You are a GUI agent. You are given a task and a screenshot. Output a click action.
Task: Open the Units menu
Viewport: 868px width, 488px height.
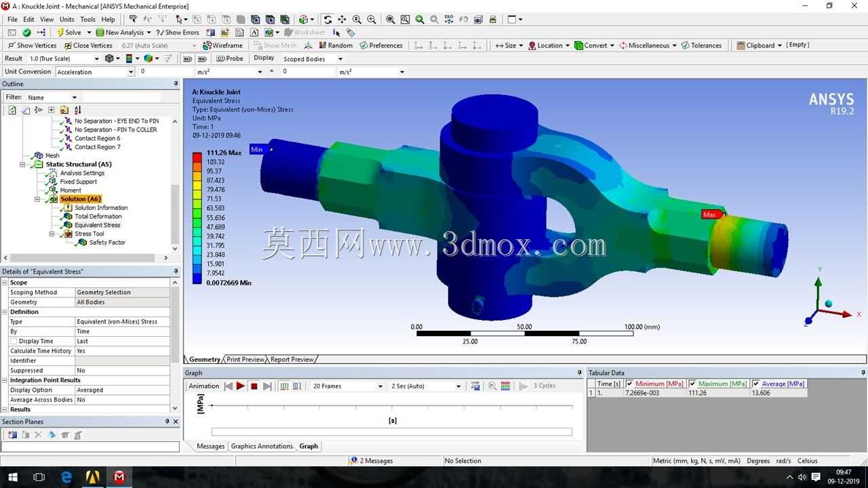[x=67, y=19]
